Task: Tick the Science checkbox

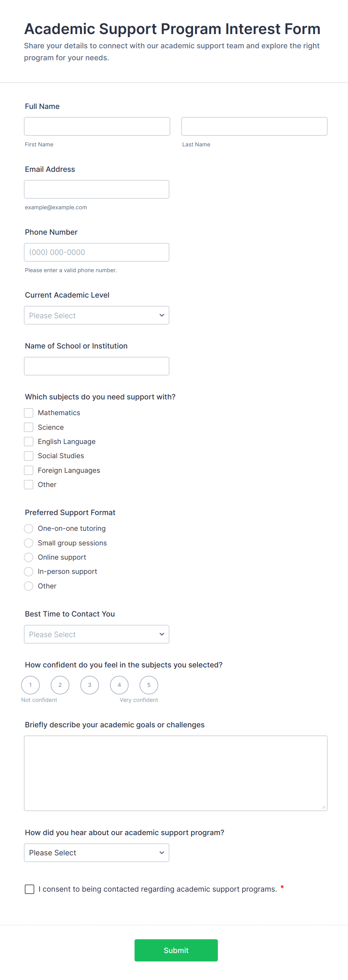Action: 28,427
